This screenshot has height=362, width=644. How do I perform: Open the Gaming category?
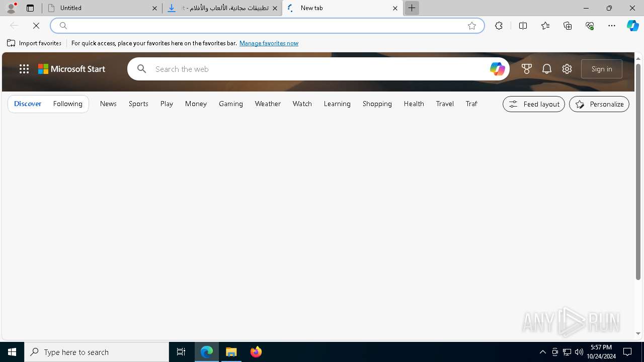[231, 104]
